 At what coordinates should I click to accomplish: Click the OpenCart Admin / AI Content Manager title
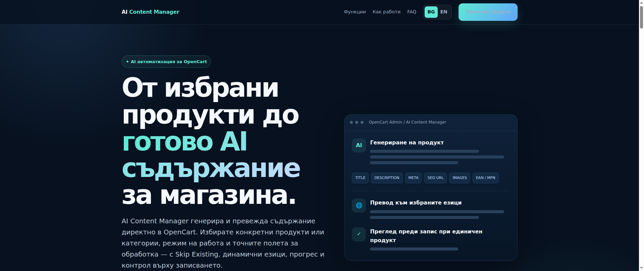coord(407,122)
